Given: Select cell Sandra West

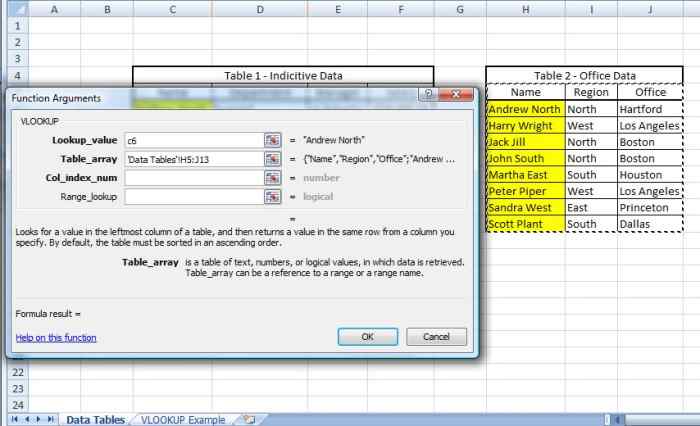Looking at the screenshot, I should [x=525, y=208].
